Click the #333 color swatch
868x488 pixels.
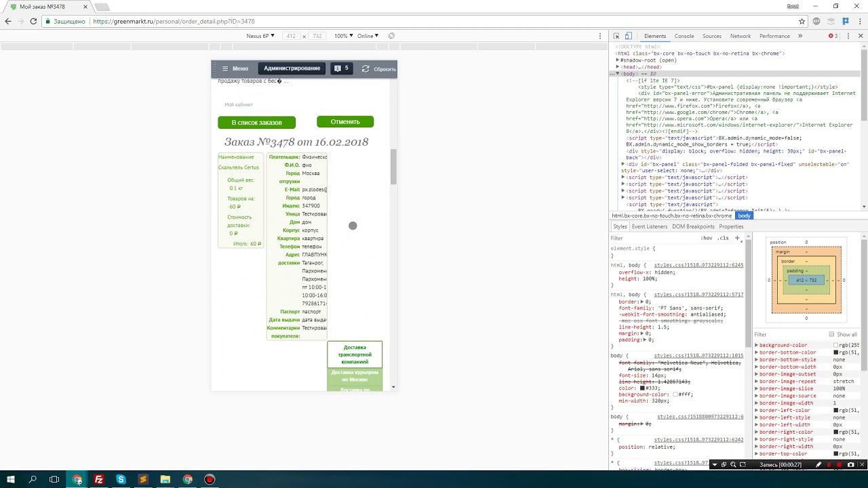[642, 388]
